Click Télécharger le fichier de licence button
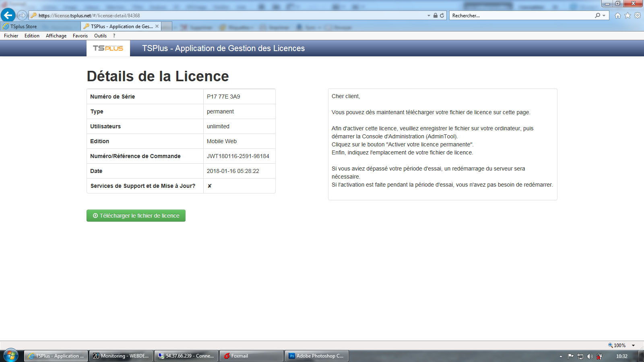644x362 pixels. [x=136, y=216]
